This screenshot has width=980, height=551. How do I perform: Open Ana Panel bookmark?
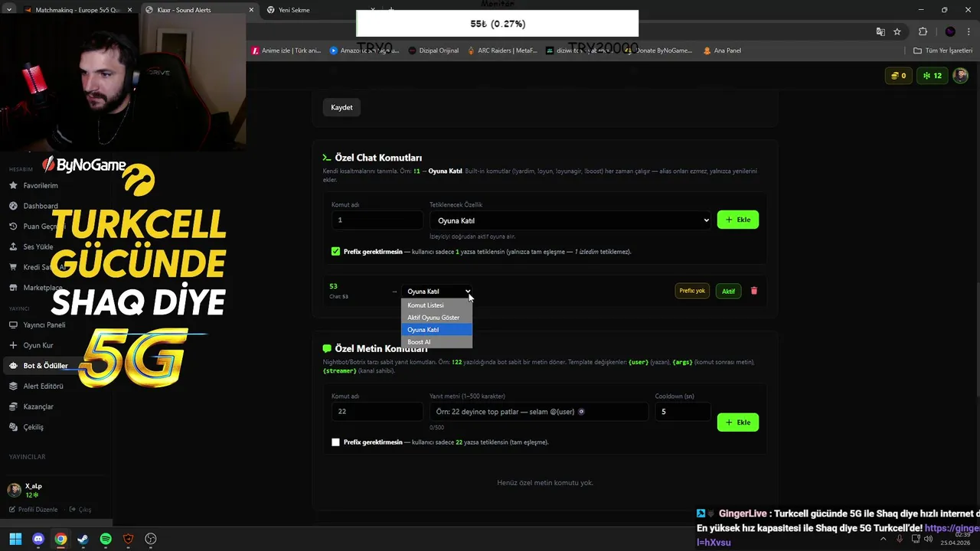pyautogui.click(x=722, y=51)
